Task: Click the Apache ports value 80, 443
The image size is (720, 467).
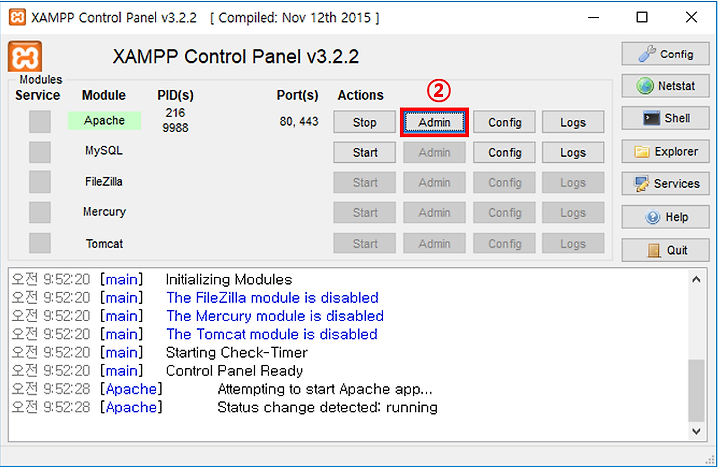Action: click(299, 121)
